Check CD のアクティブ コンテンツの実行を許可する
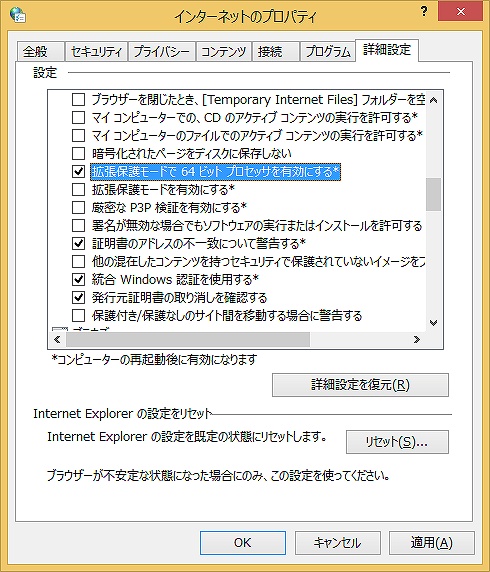Viewport: 490px width, 572px height. tap(78, 117)
